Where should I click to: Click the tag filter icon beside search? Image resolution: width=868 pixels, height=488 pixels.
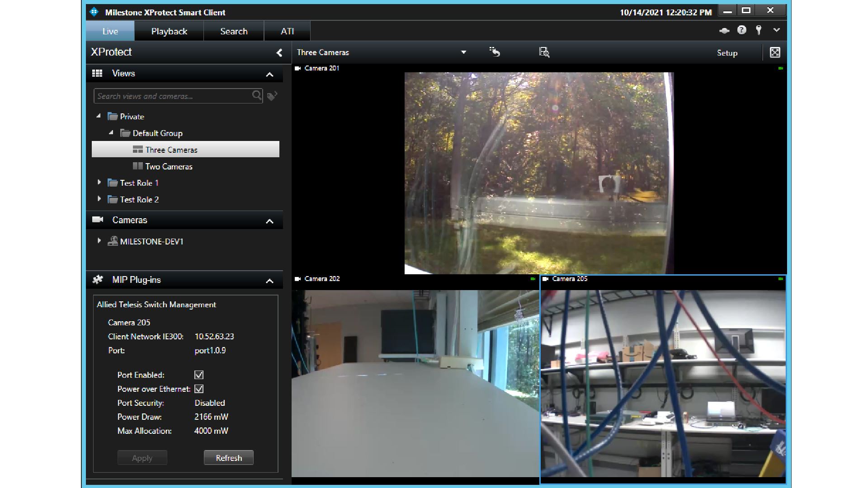click(272, 96)
